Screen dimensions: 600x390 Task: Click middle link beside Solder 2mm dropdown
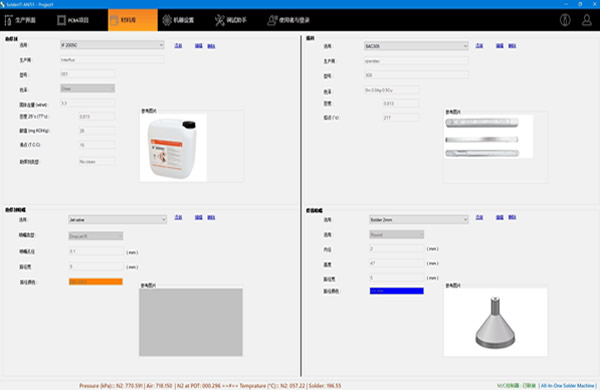(x=500, y=217)
